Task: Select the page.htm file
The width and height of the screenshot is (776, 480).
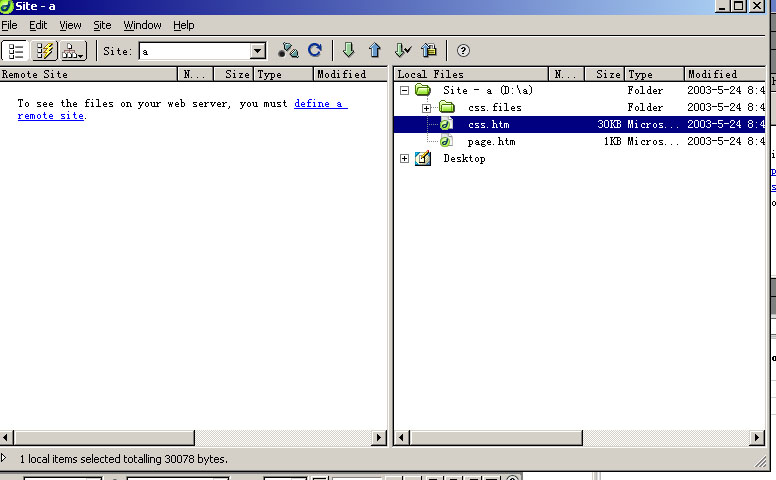Action: [491, 142]
